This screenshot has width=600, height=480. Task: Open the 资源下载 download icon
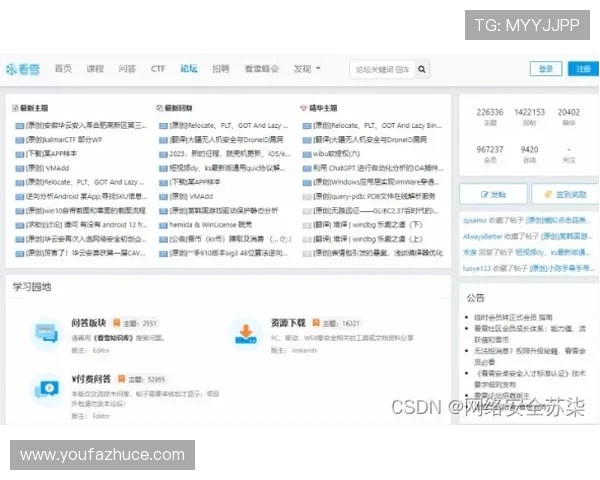[x=246, y=333]
